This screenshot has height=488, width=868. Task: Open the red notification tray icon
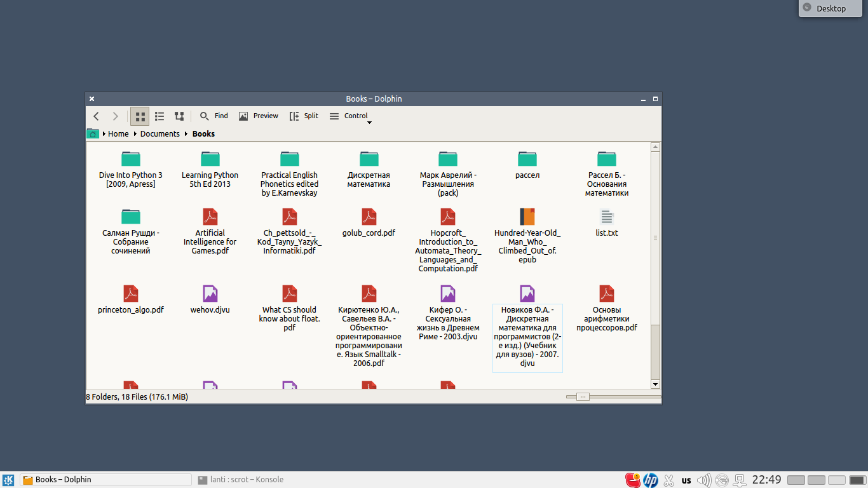pos(632,480)
